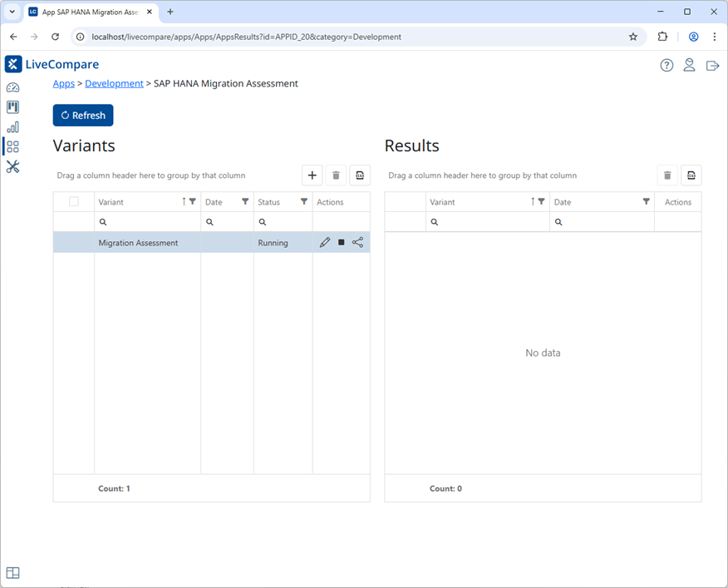Sort by Variant header in Variants grid
Viewport: 728px width, 588px height.
coord(111,202)
